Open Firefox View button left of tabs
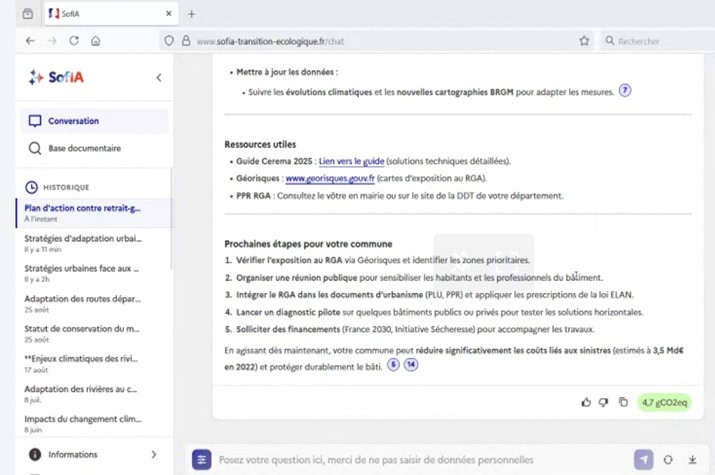Screen dimensions: 715x475 tap(28, 14)
